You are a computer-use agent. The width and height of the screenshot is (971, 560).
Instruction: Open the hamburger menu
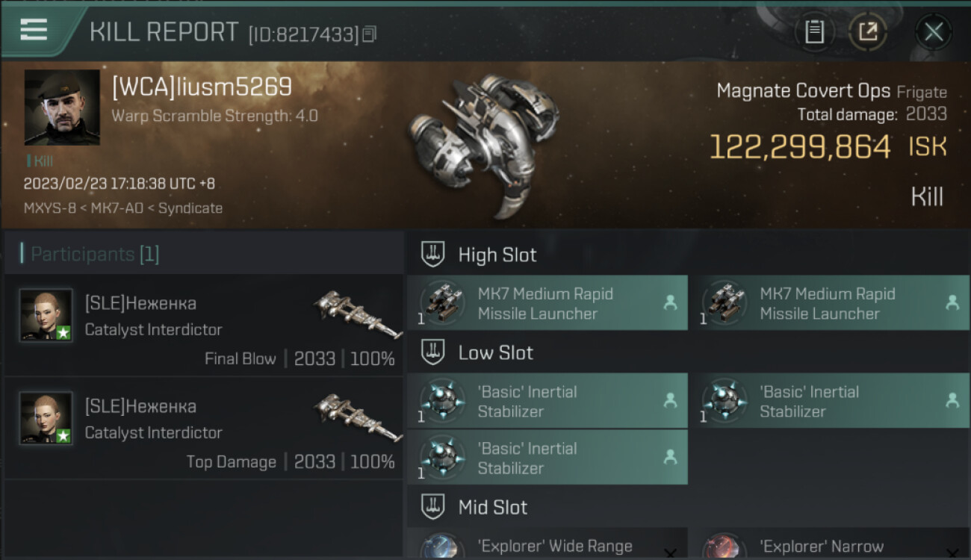click(x=34, y=30)
